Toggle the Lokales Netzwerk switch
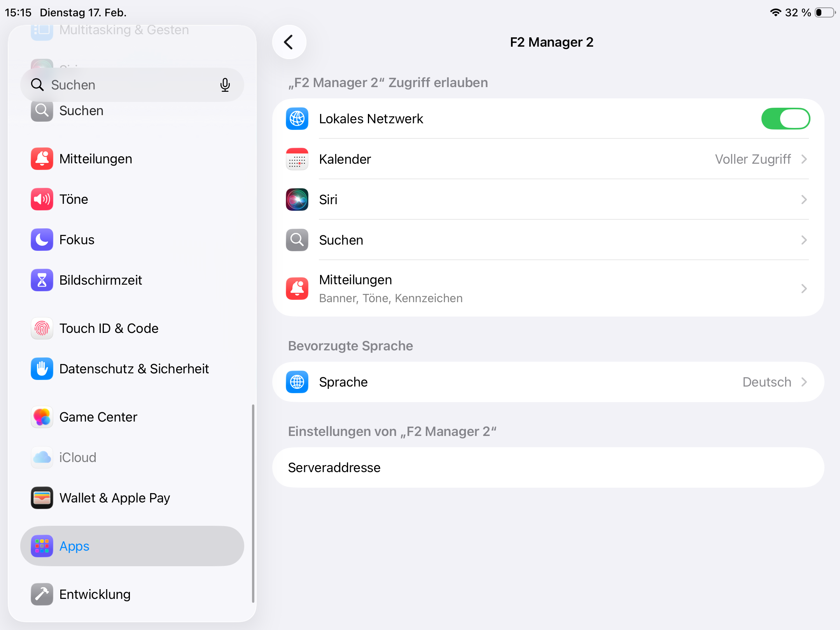 pos(785,119)
